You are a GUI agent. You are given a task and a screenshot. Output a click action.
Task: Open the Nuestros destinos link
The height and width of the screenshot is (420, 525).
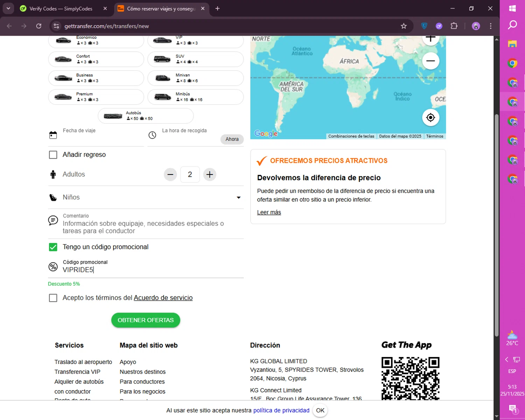(x=142, y=372)
